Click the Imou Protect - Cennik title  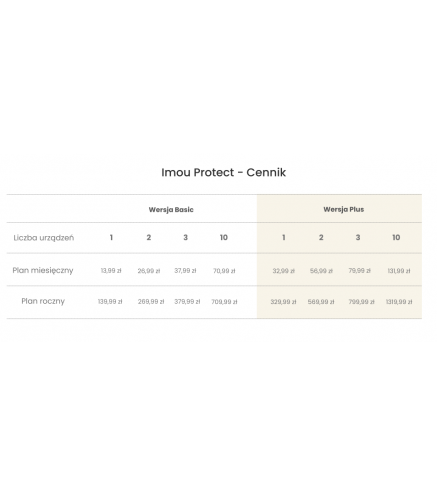[x=223, y=172]
